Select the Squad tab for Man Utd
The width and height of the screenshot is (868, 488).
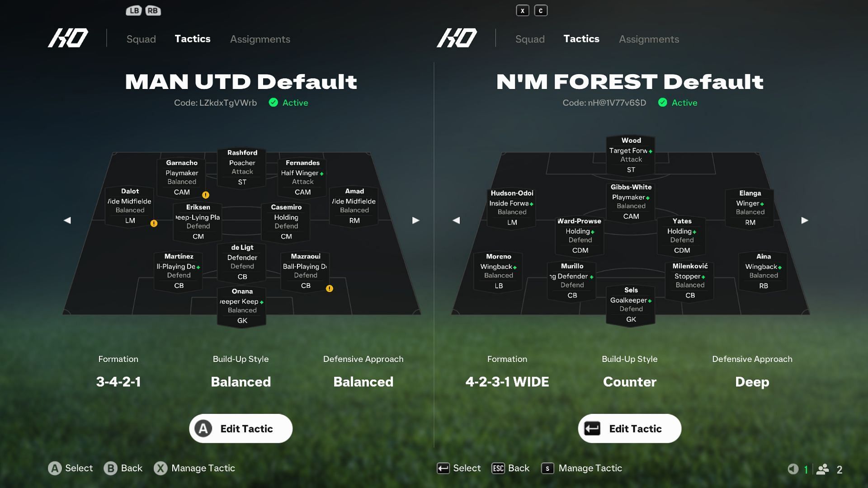(x=141, y=38)
